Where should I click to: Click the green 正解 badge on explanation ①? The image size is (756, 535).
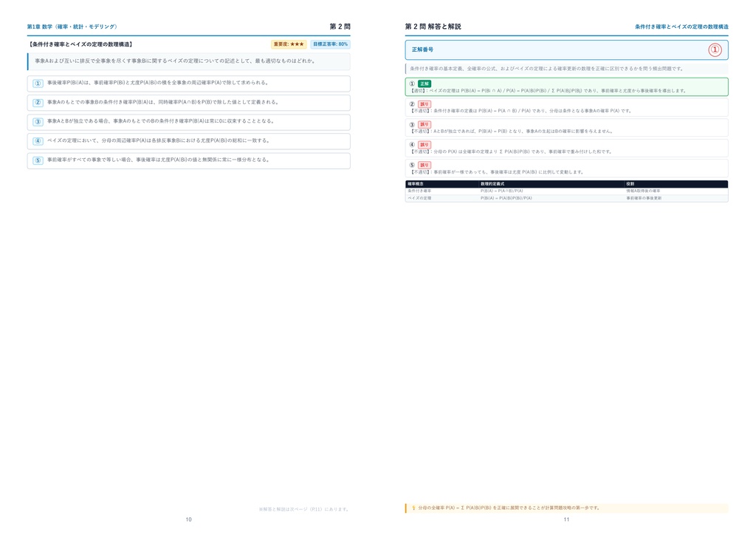[425, 84]
